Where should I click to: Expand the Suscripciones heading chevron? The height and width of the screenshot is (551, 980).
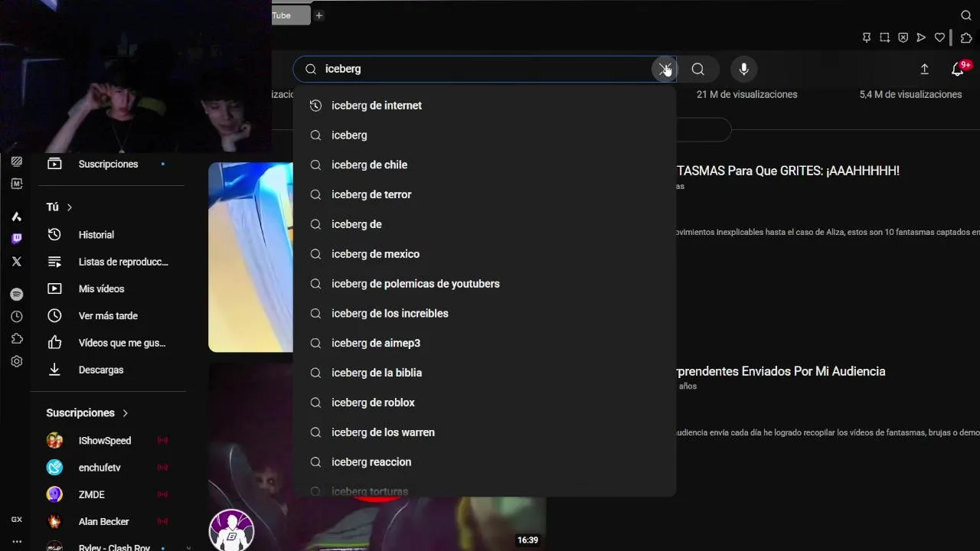point(126,413)
